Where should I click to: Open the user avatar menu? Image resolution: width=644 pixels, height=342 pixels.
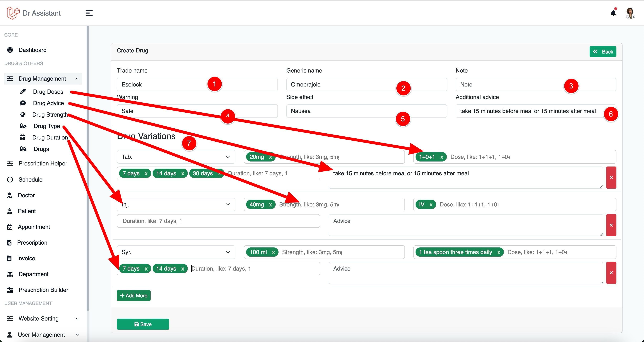pyautogui.click(x=630, y=13)
